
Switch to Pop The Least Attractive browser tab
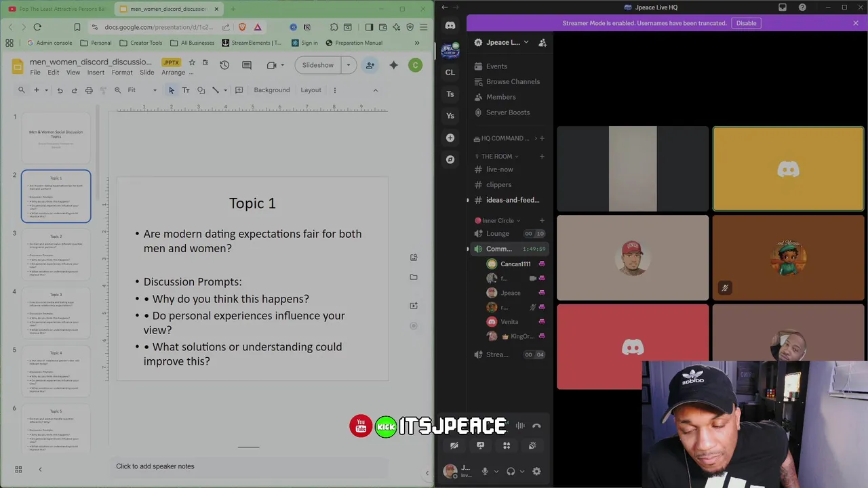point(56,9)
